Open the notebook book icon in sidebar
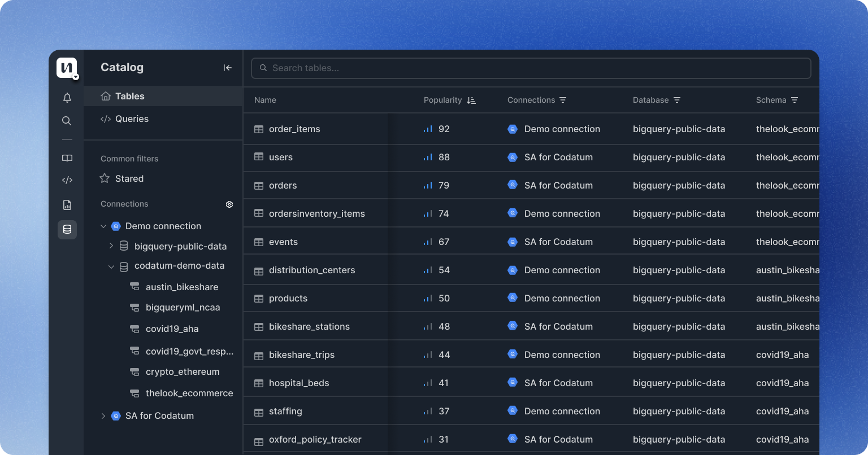 67,158
